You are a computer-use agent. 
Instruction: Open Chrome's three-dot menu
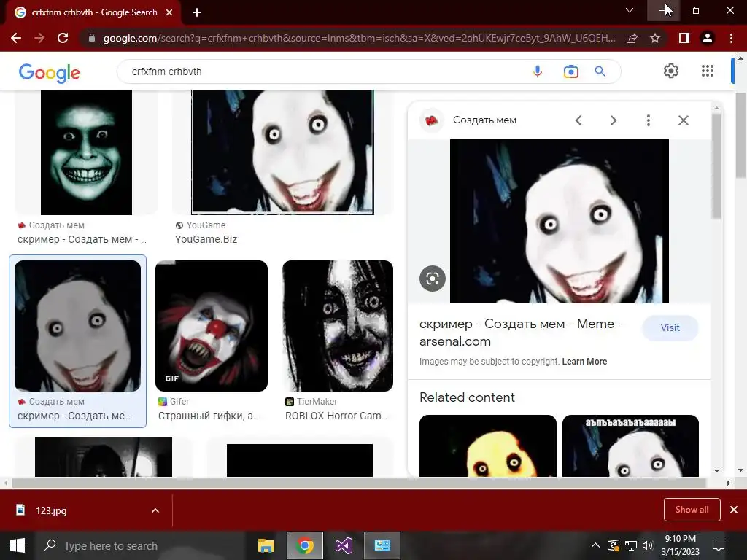coord(731,38)
